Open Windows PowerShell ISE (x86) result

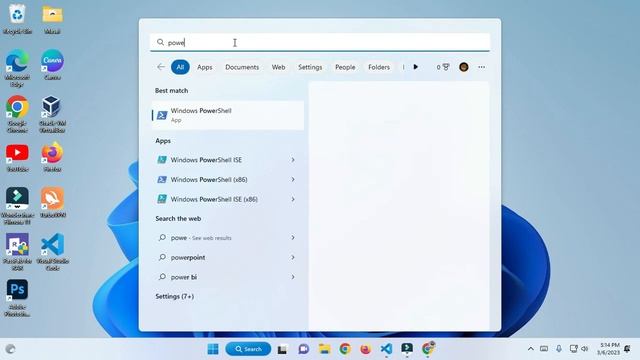tap(213, 199)
